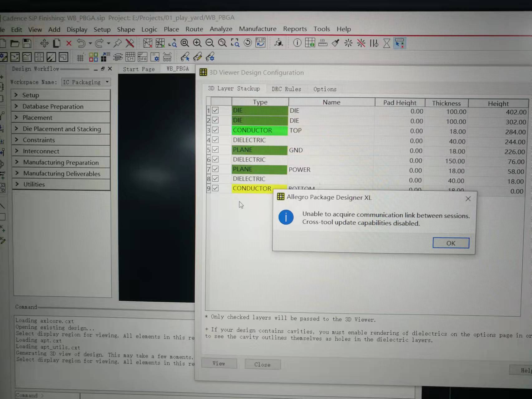Click the hourglass-shaped toolbar icon

pyautogui.click(x=387, y=43)
